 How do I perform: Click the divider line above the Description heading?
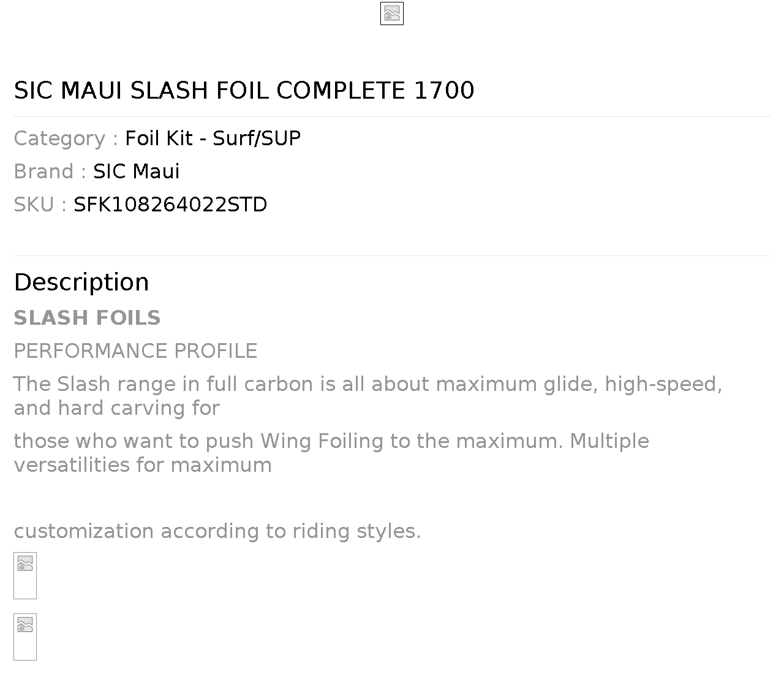[x=392, y=256]
